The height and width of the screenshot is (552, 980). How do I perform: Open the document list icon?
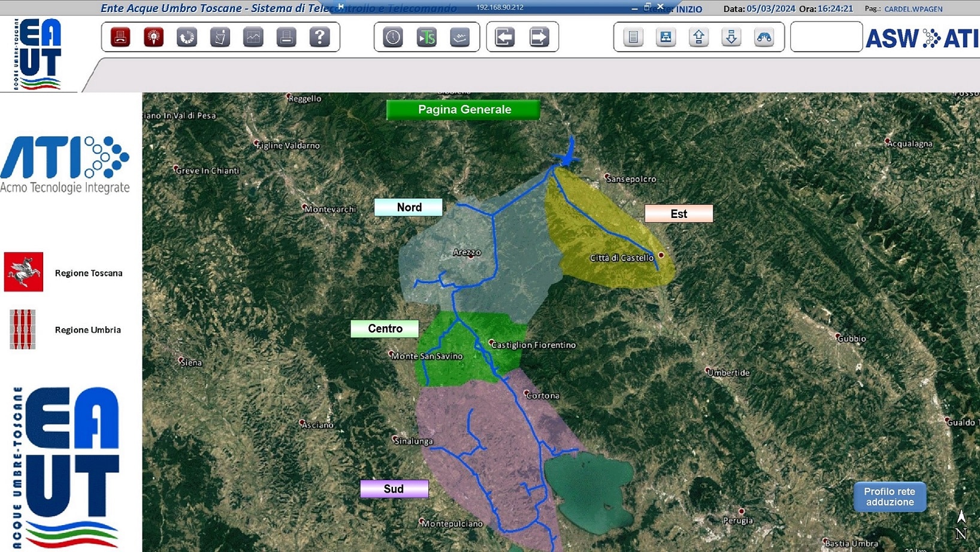click(x=633, y=37)
